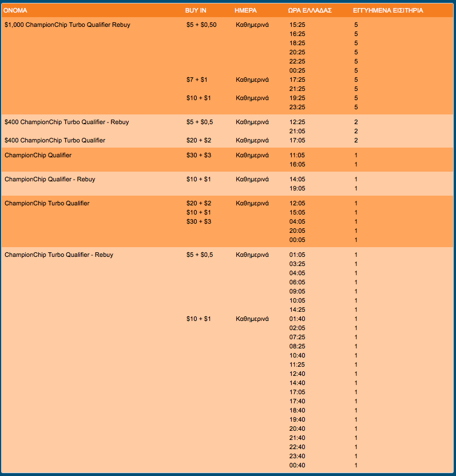Click the 15:05 time entry
This screenshot has height=476, width=456.
point(297,212)
